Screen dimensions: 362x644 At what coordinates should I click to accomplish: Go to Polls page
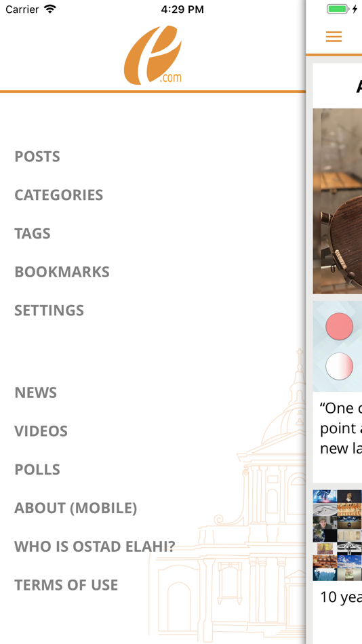click(x=37, y=470)
